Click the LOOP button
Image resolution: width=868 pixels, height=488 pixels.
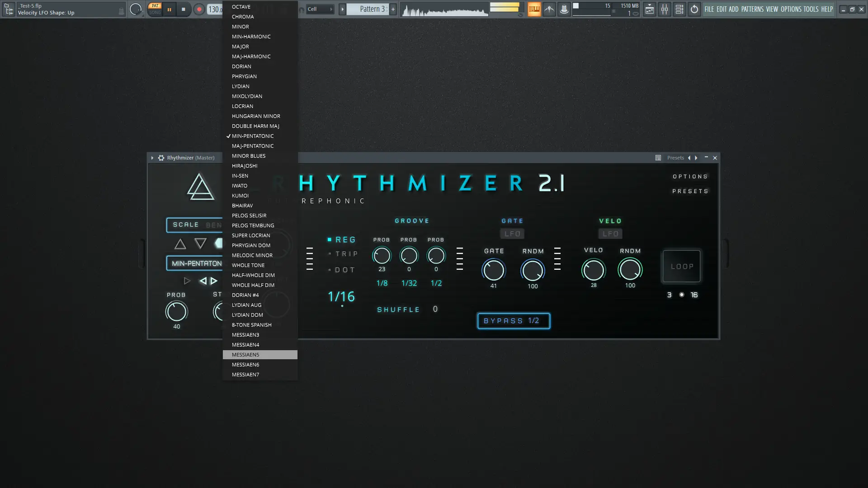(x=681, y=266)
